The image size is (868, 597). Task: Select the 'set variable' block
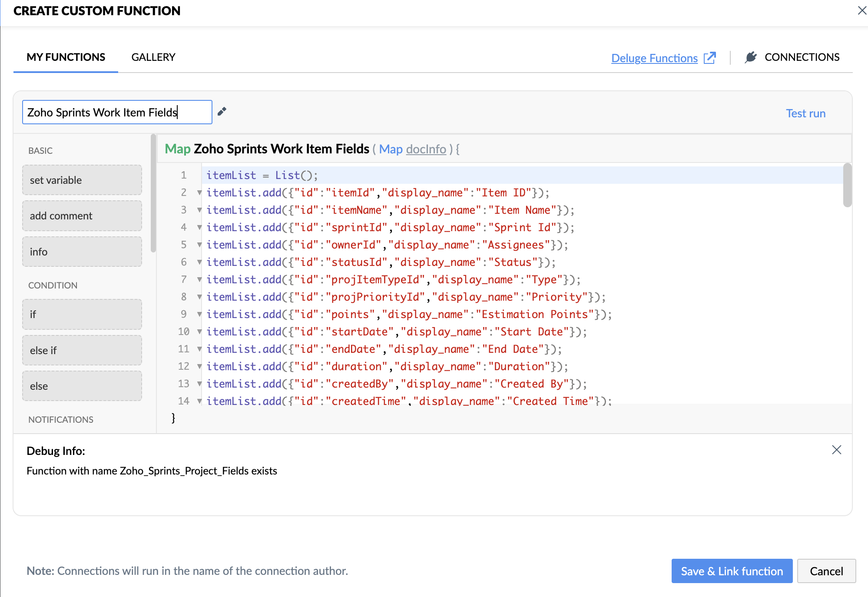click(82, 180)
